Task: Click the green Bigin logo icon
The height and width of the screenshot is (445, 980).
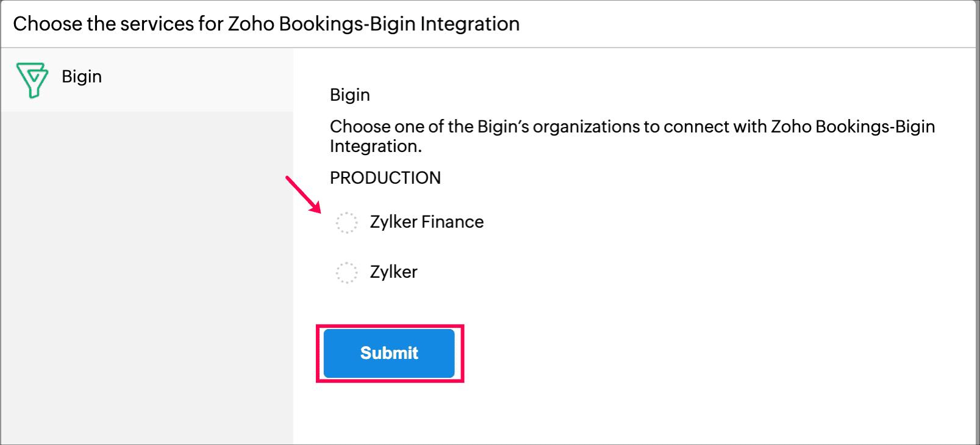Action: pos(32,79)
